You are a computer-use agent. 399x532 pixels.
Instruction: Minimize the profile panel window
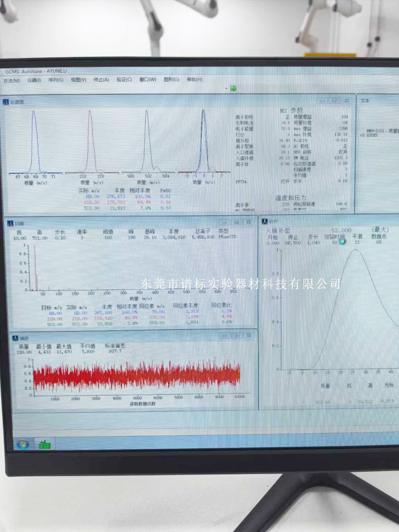322,100
